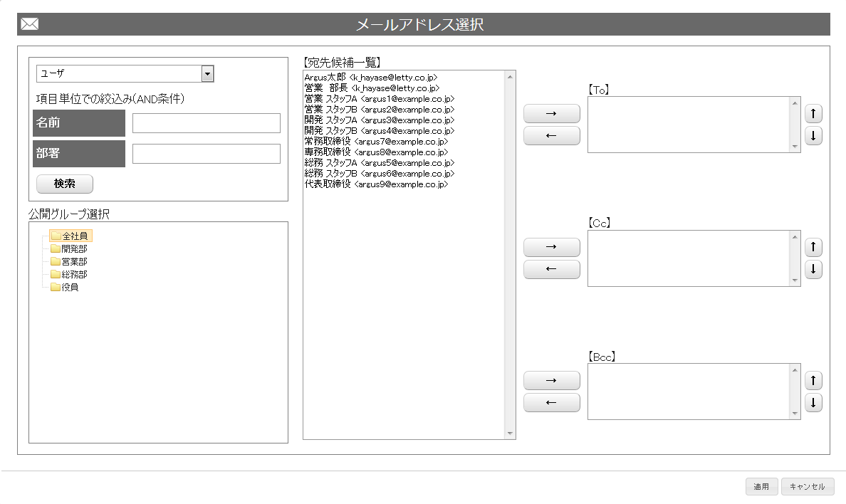Add selected address to To list
This screenshot has height=504, width=846.
[551, 113]
